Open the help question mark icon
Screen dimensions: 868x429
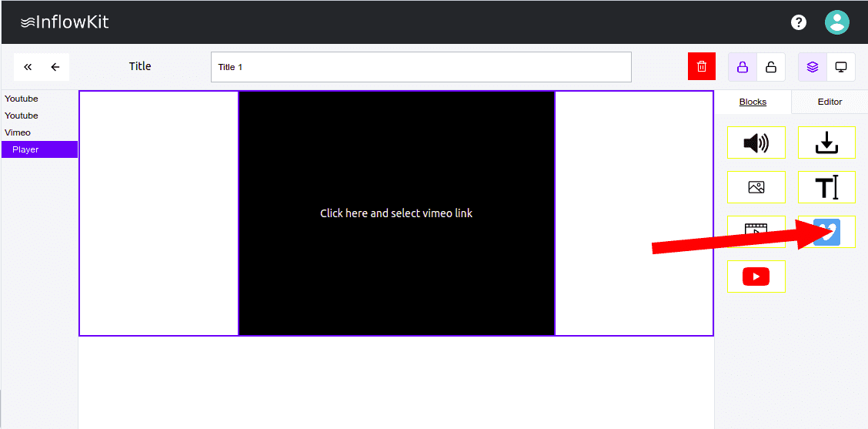(799, 22)
